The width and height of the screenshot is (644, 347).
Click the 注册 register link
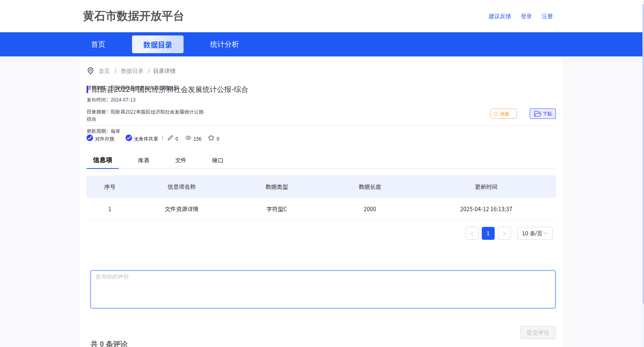547,16
